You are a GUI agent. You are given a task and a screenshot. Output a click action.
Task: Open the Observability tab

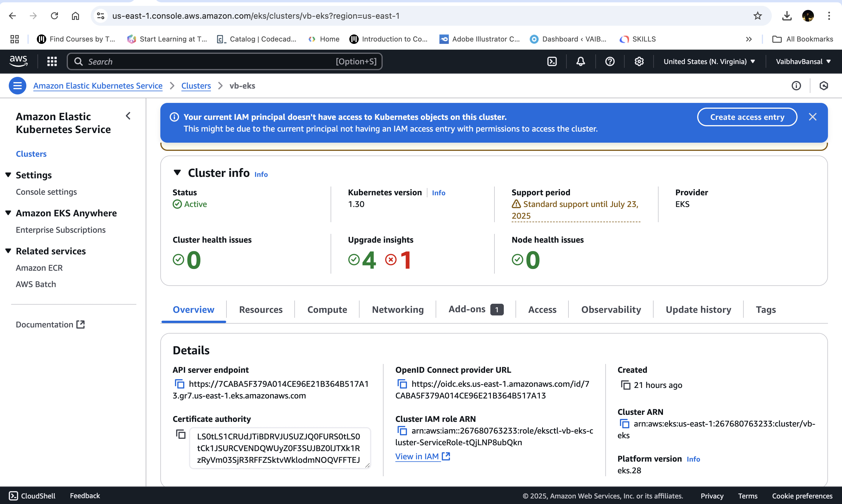pos(611,309)
